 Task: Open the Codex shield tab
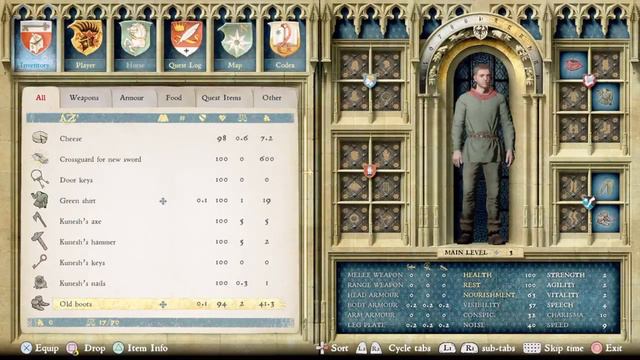pos(284,45)
